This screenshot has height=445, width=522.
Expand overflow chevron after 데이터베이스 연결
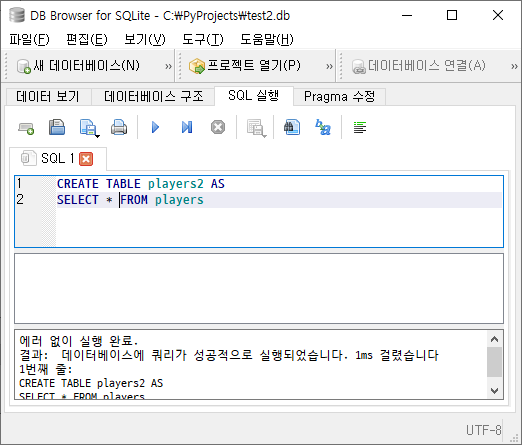514,67
